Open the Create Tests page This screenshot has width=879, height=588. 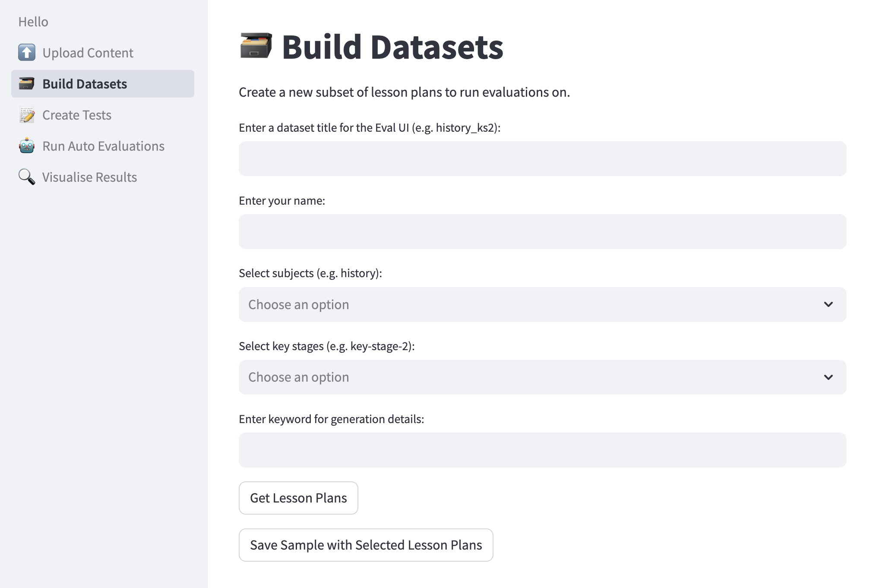point(77,115)
